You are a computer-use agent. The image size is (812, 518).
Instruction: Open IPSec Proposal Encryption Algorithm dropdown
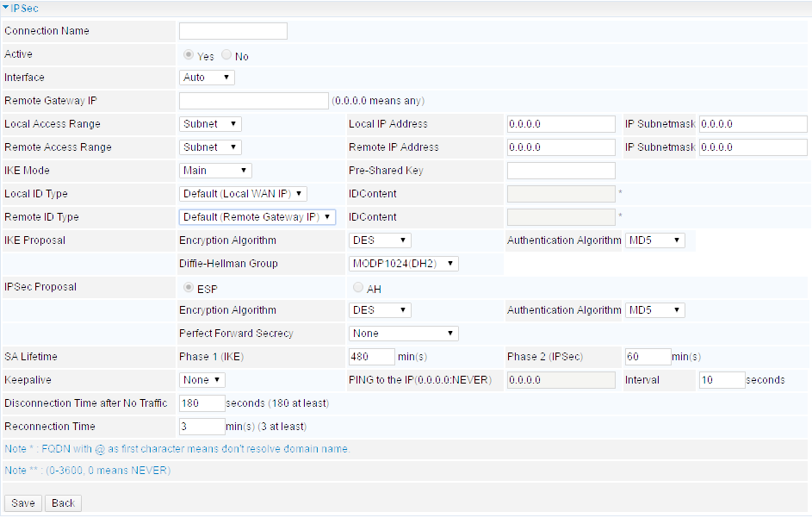pyautogui.click(x=380, y=310)
